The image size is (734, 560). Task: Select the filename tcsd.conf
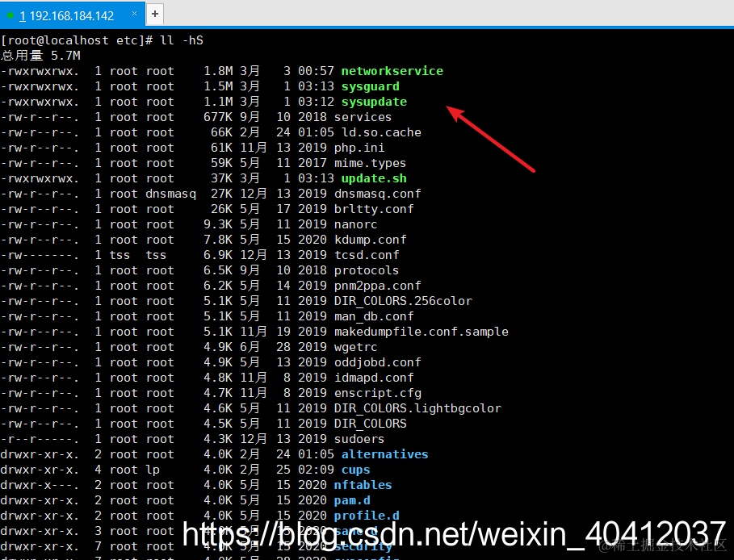(x=367, y=255)
